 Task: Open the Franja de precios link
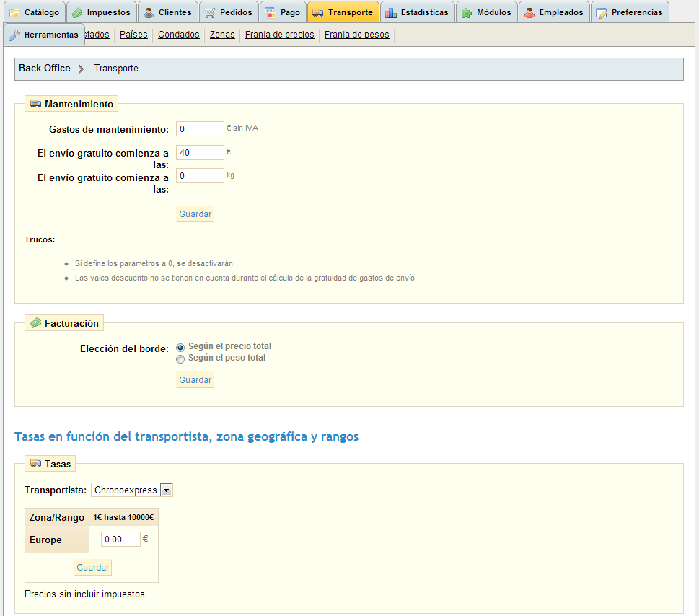(x=279, y=35)
